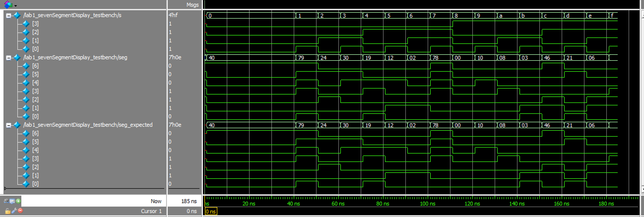Open grid and timeline properties icon
The image size is (644, 217).
(12, 201)
